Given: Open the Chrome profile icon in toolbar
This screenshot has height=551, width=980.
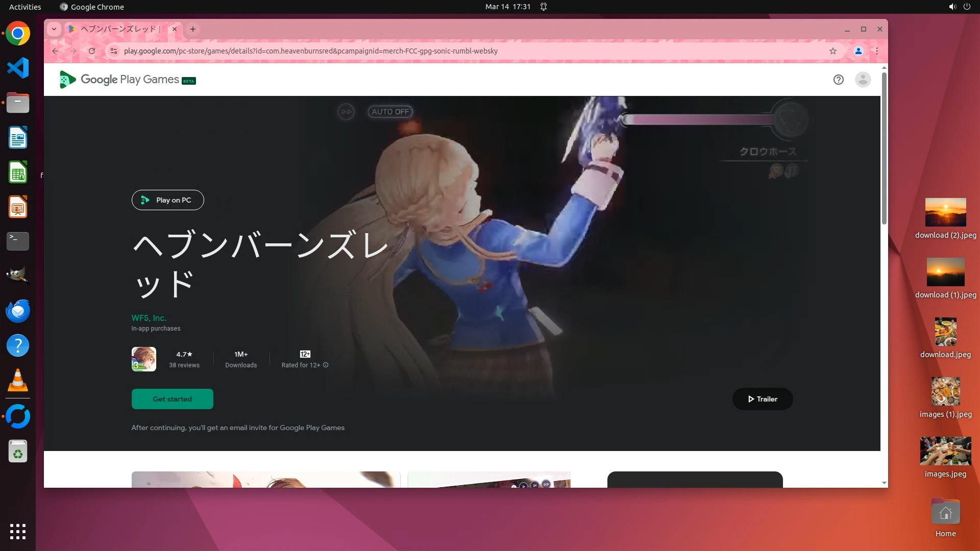Looking at the screenshot, I should [x=859, y=51].
